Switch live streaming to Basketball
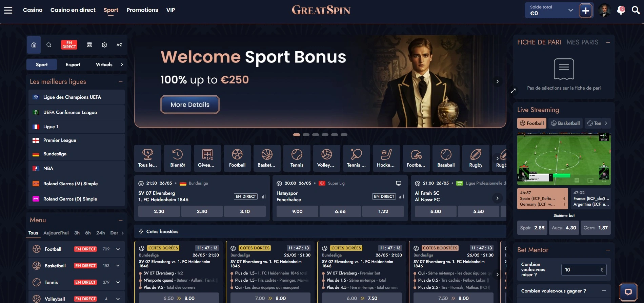Image resolution: width=644 pixels, height=303 pixels. (565, 123)
